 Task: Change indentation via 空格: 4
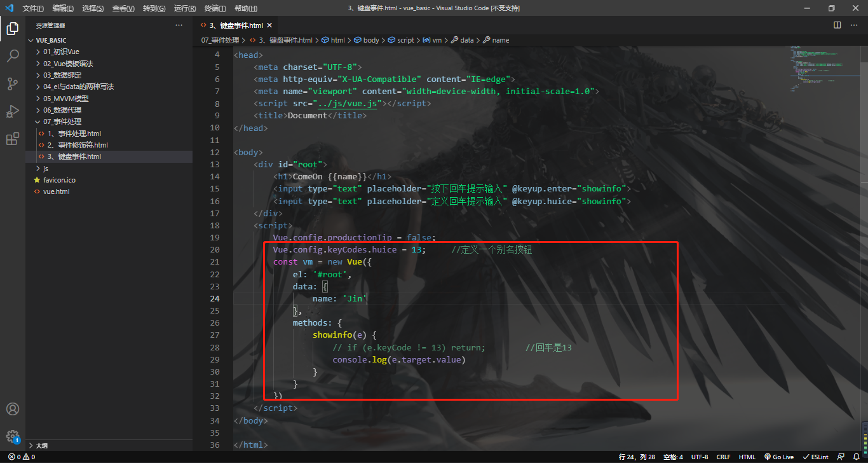coord(673,457)
